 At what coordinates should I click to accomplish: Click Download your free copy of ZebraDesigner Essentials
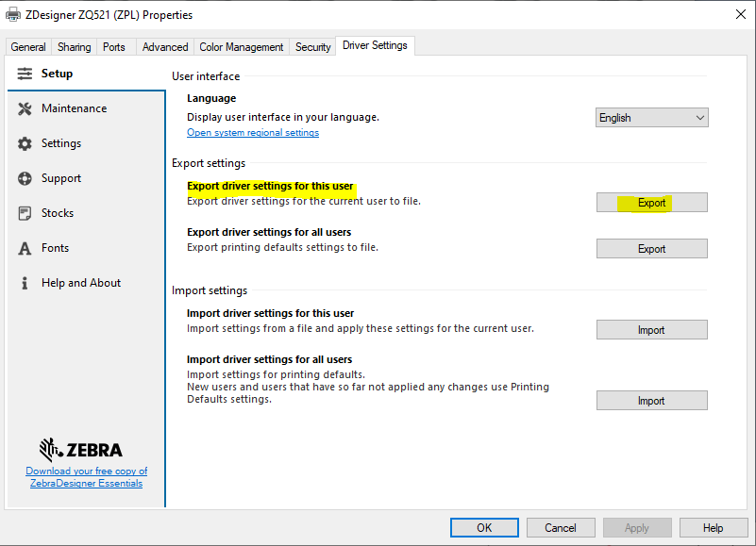point(86,476)
